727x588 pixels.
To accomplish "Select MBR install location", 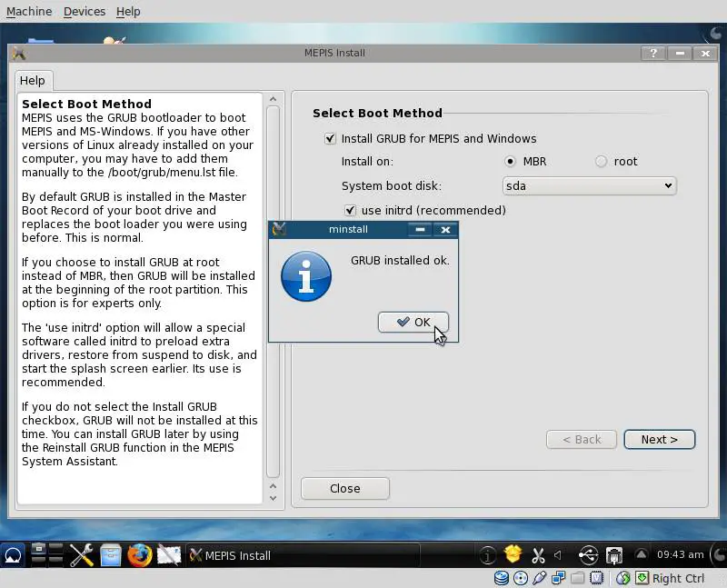I will coord(510,162).
